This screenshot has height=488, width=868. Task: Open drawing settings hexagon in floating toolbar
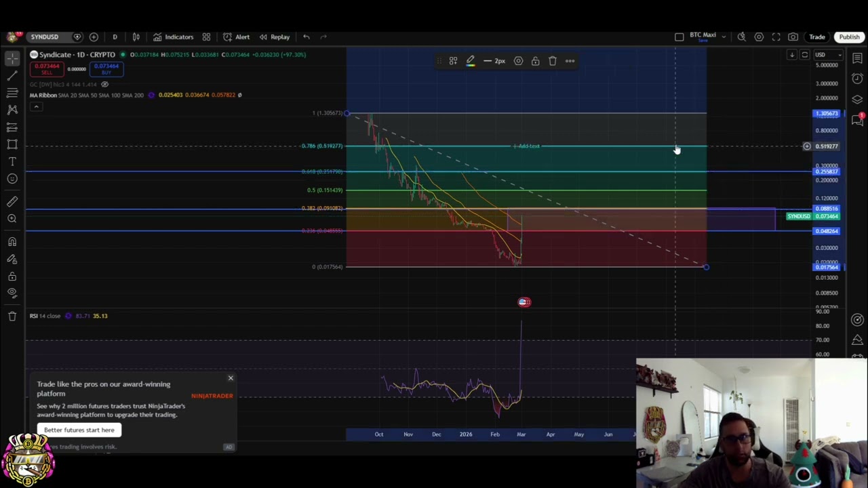point(518,61)
